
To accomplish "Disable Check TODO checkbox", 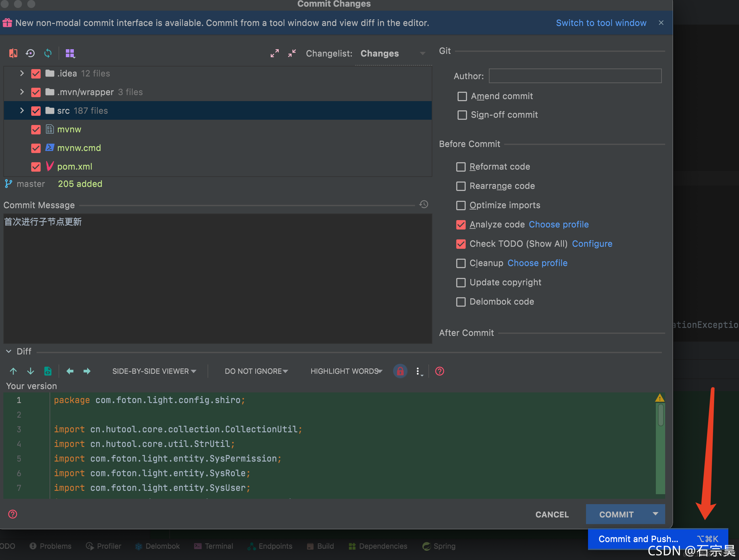I will 461,244.
